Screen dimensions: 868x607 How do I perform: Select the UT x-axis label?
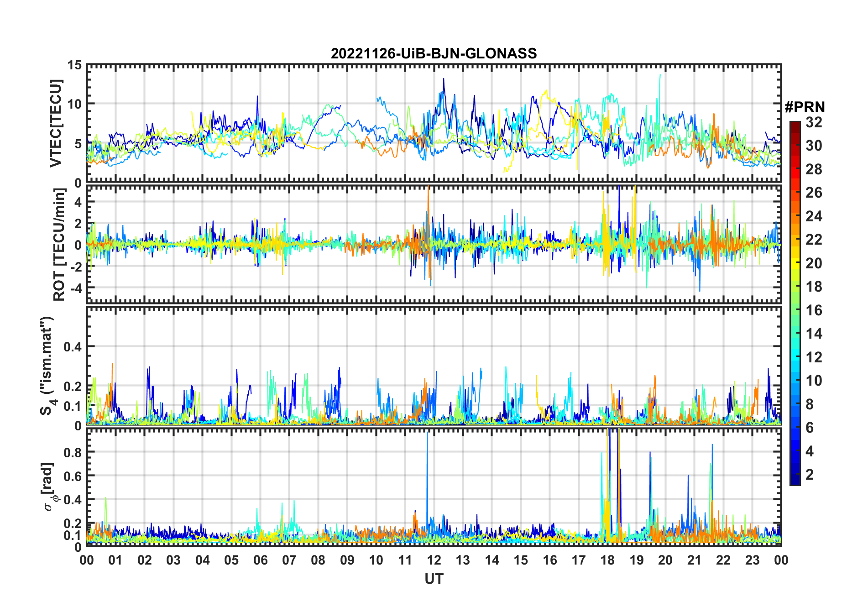[x=434, y=579]
